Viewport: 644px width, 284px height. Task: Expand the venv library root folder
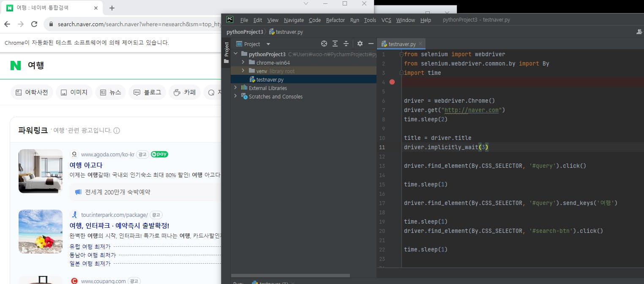click(x=243, y=71)
